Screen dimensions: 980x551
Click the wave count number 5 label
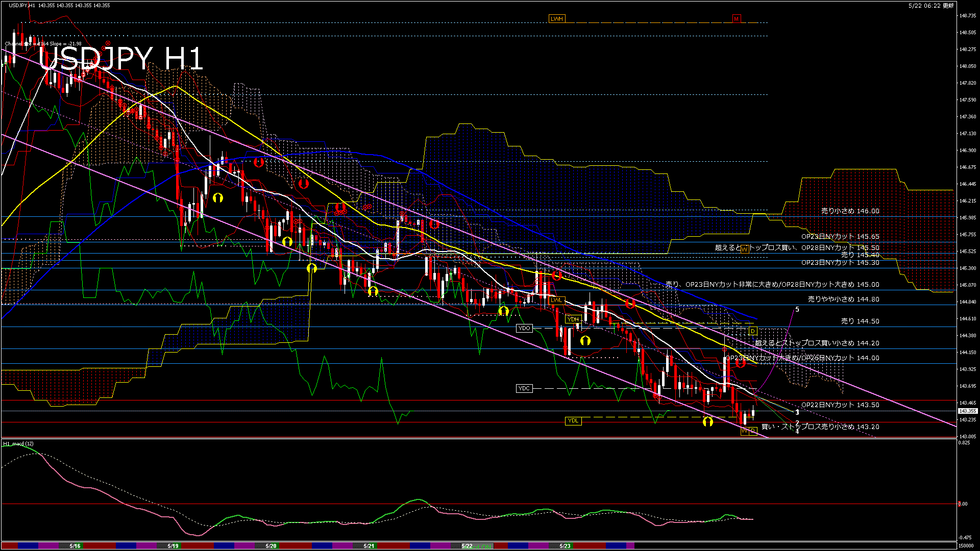coord(797,309)
